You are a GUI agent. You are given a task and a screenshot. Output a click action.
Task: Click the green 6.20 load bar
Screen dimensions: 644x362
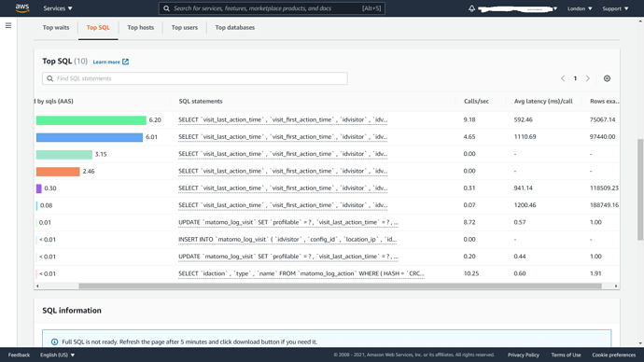(91, 119)
